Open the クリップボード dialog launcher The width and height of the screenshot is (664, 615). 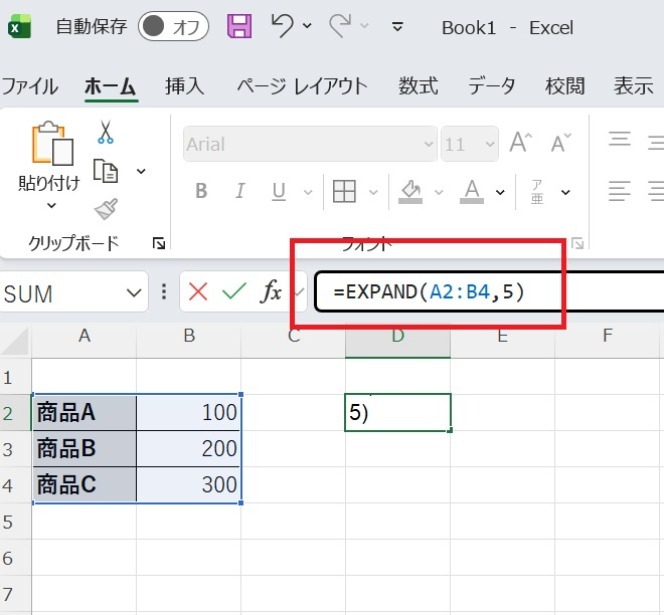pos(159,243)
